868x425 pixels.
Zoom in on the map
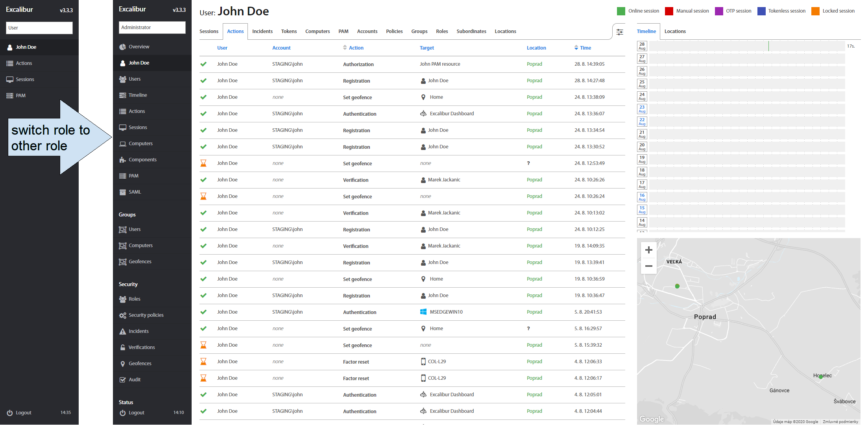coord(649,250)
